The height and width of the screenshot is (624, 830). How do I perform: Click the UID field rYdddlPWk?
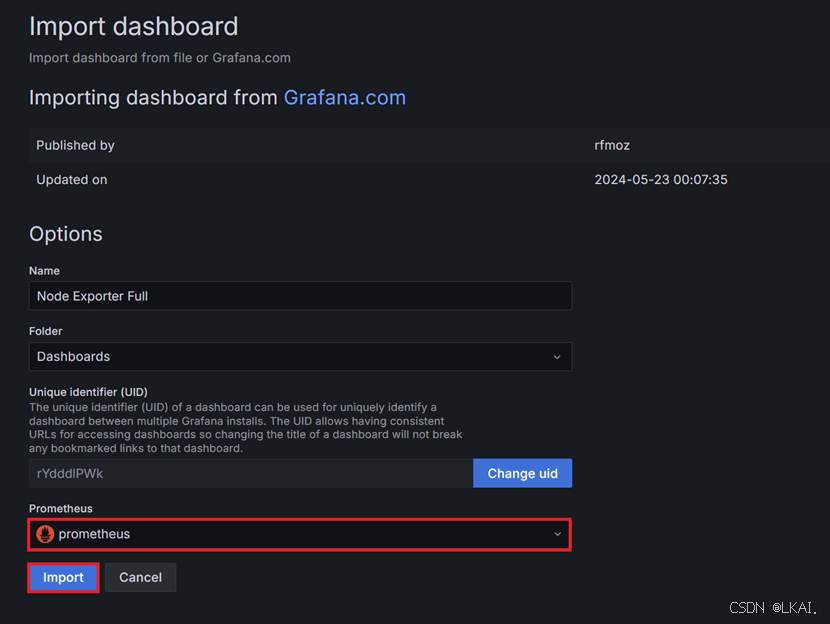click(251, 473)
